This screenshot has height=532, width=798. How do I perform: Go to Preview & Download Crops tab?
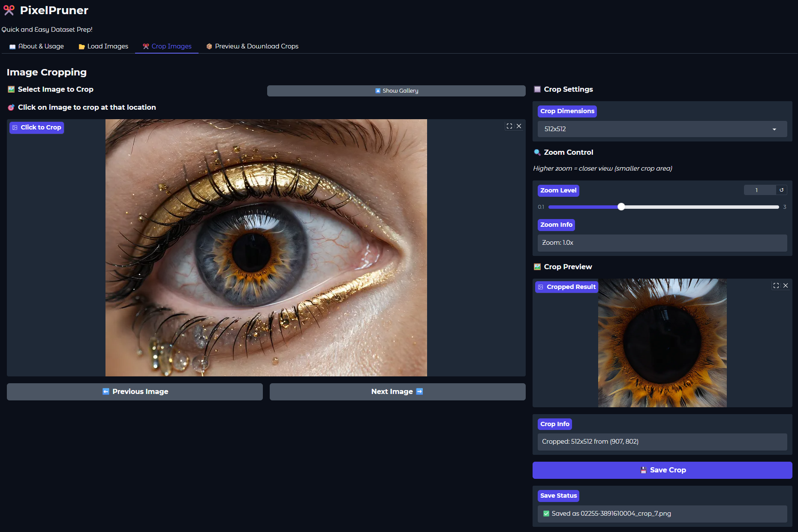pos(252,46)
